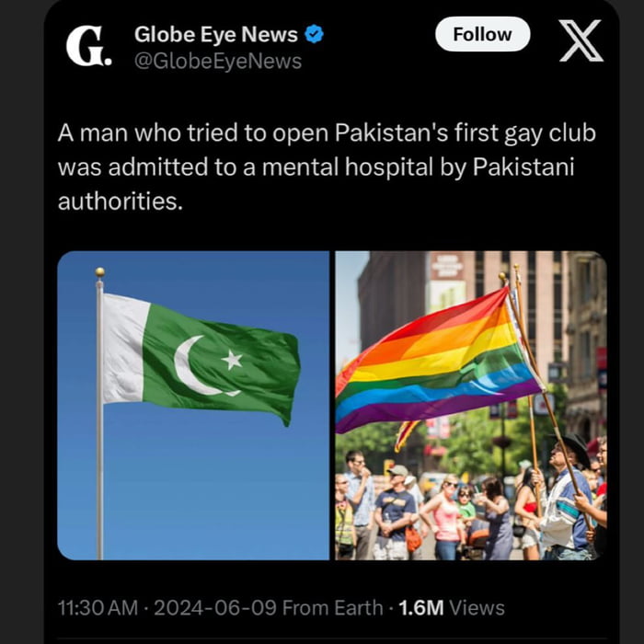Click the gold ball atop the flagpole
Image resolution: width=644 pixels, height=644 pixels.
pos(99,272)
